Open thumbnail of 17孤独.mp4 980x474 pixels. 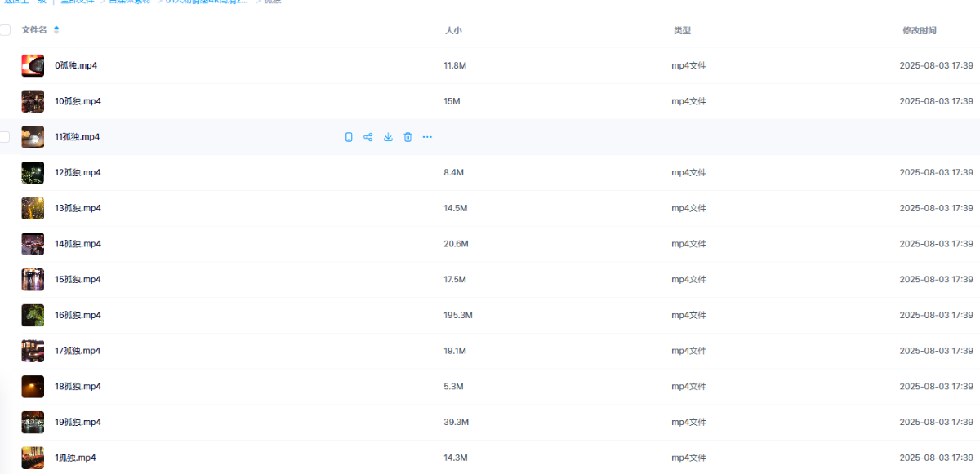coord(33,351)
